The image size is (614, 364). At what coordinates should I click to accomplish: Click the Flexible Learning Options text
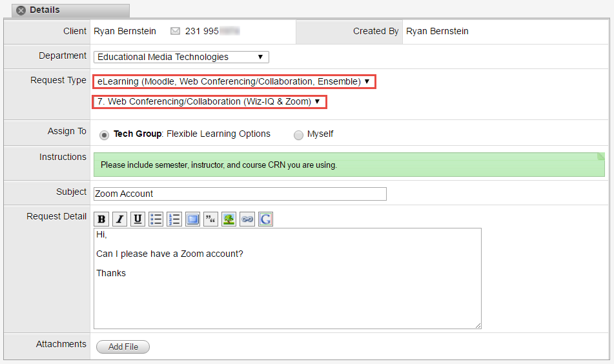tap(218, 134)
